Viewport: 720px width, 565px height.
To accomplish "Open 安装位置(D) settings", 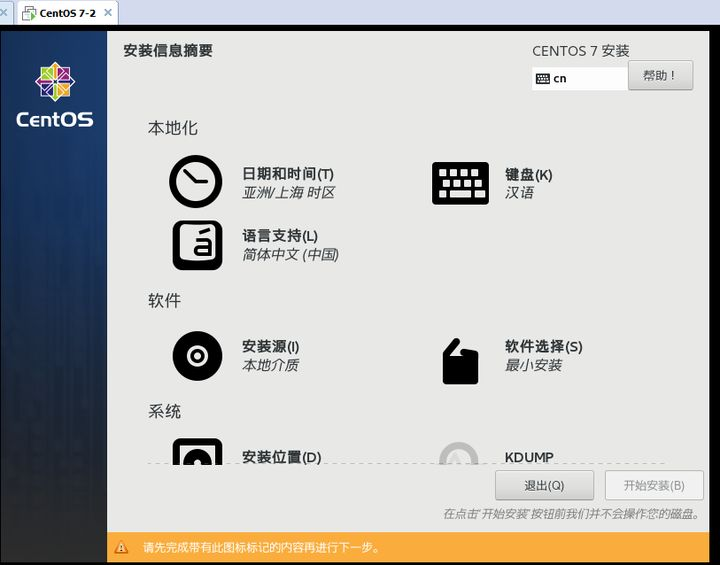I will [x=281, y=457].
